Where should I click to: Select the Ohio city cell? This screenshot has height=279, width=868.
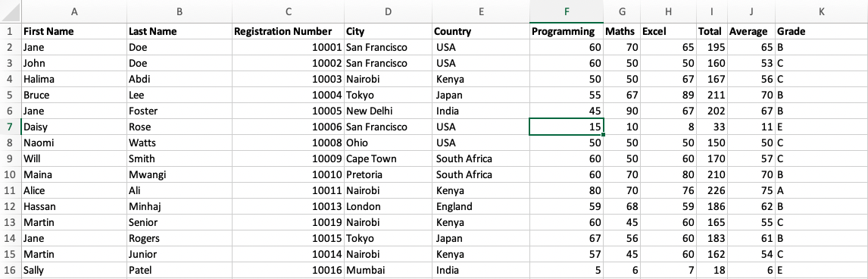(388, 143)
